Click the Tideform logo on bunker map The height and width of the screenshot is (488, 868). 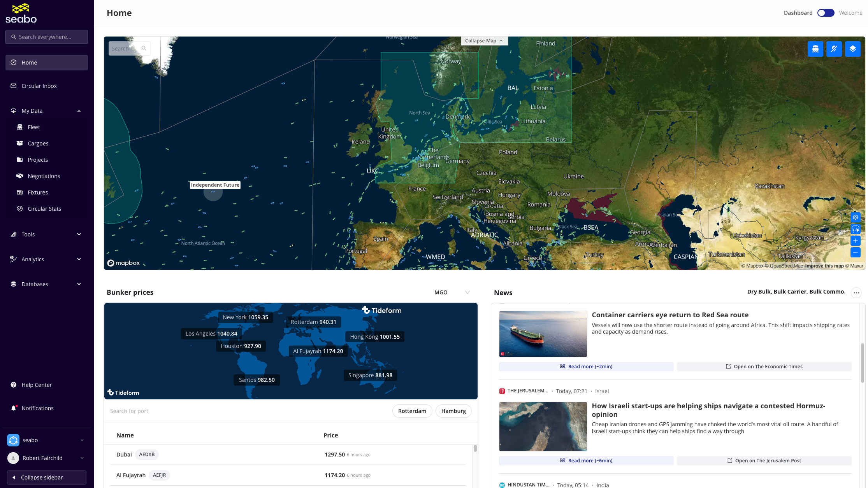coord(382,310)
